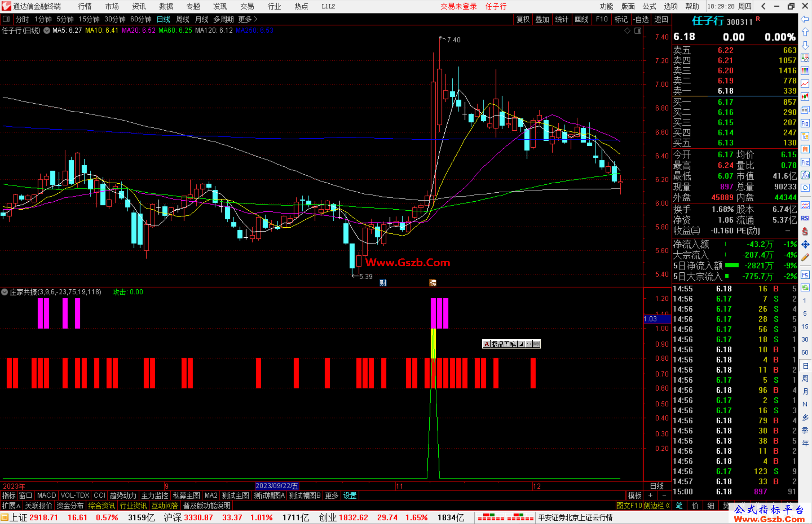
Task: Click the F10 sidebar icon
Action: point(805,123)
